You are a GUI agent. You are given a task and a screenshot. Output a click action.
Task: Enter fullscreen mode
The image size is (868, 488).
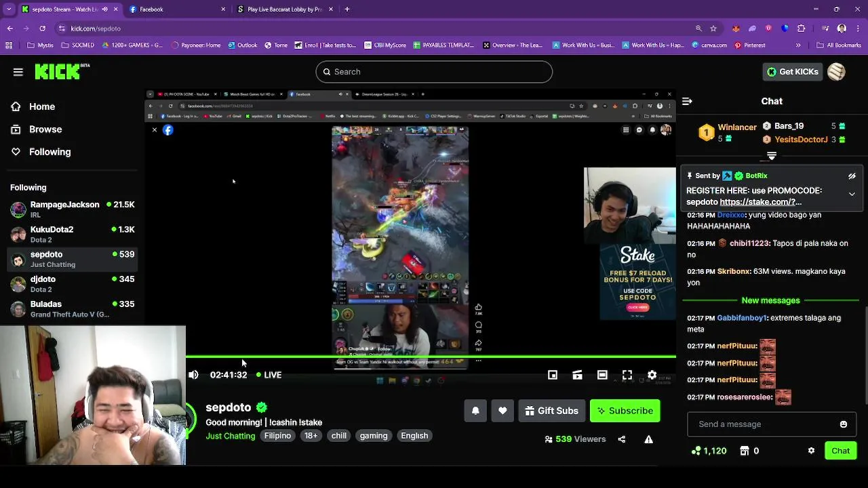(627, 375)
